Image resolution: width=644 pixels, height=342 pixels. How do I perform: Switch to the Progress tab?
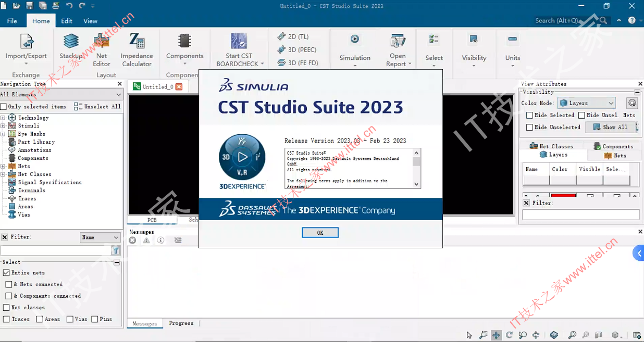pyautogui.click(x=181, y=323)
